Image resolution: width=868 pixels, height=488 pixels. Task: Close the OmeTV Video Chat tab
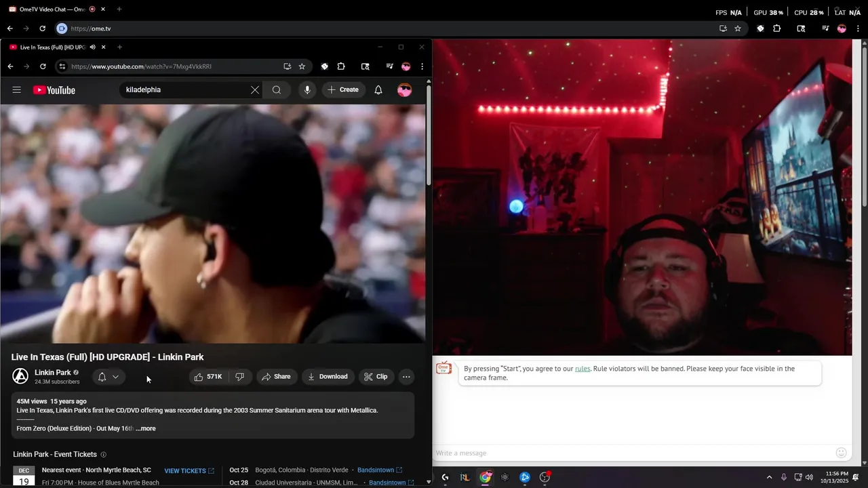tap(102, 9)
